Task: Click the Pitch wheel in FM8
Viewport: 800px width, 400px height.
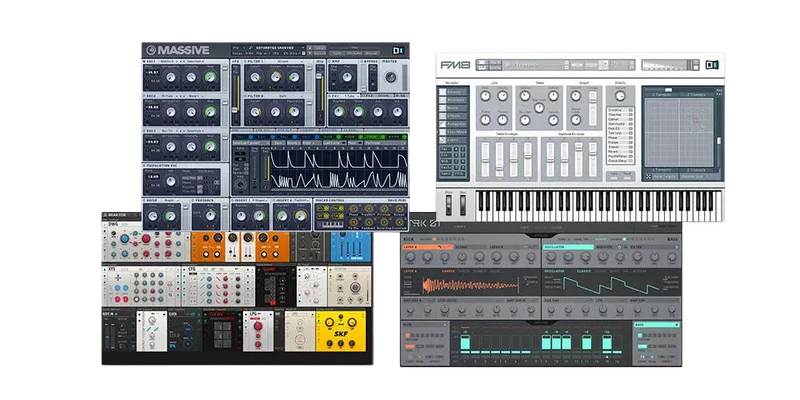Action: (448, 205)
